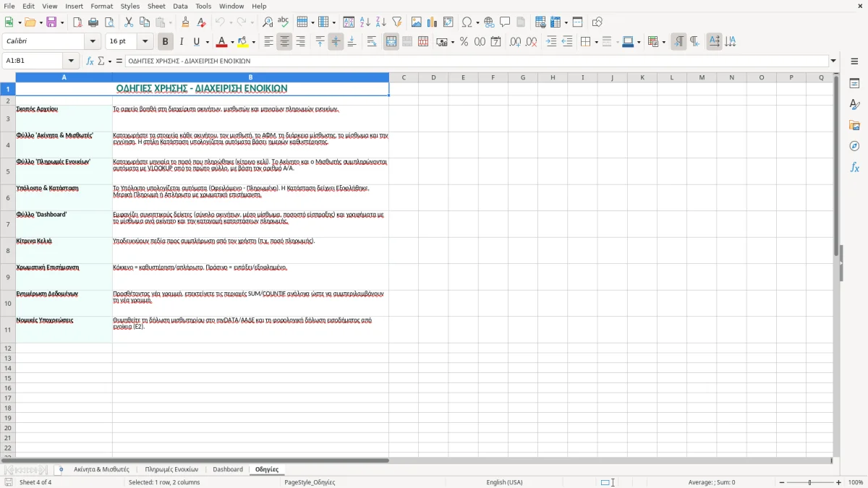
Task: Click the formula input line
Action: click(x=477, y=61)
